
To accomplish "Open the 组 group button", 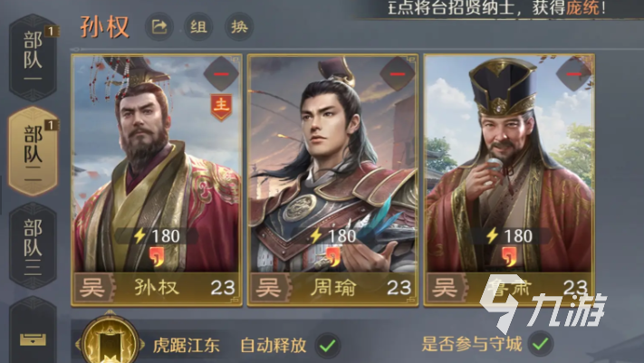I will 198,27.
